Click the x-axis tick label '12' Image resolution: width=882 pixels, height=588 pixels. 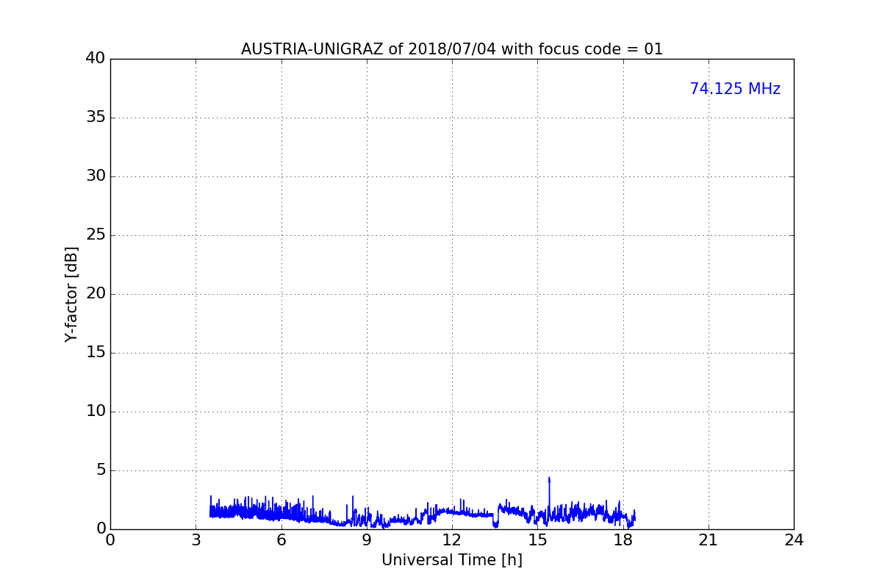point(452,540)
